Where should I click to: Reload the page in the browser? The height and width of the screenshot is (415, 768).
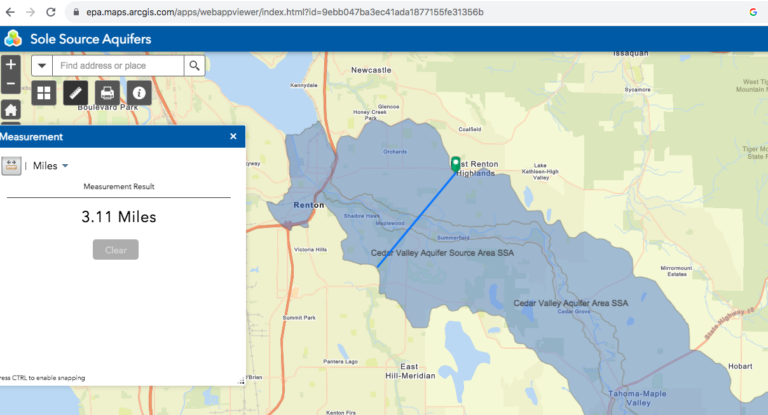(x=51, y=12)
